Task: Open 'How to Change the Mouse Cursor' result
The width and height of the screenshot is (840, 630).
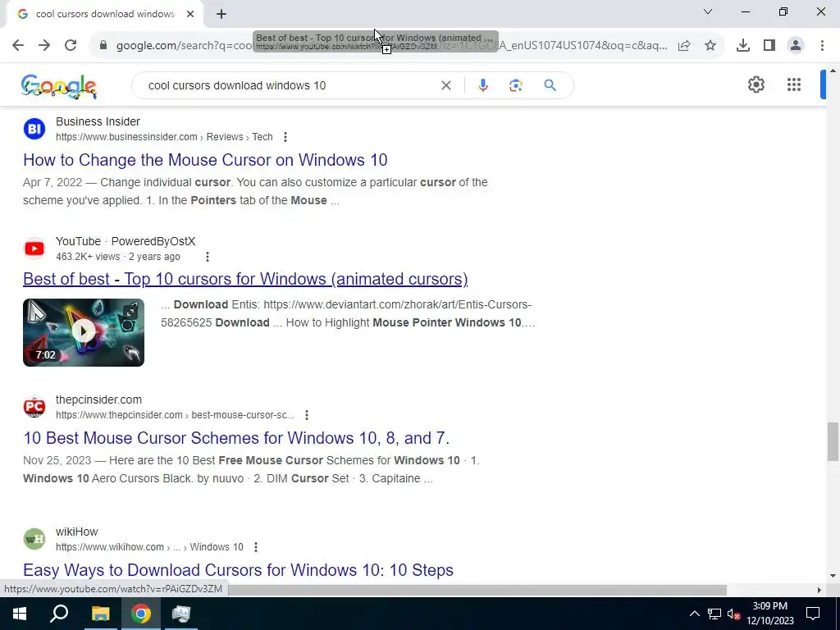Action: click(x=205, y=160)
